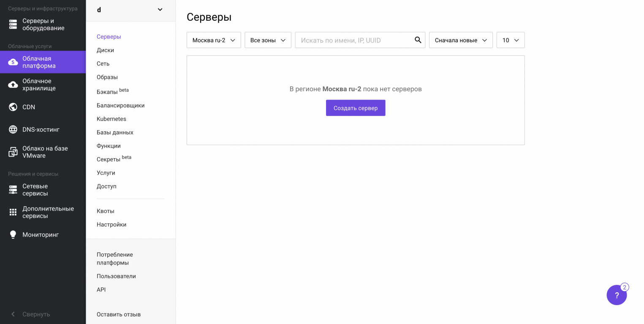This screenshot has width=644, height=324.
Task: Open the Kubernetes section
Action: pos(111,119)
